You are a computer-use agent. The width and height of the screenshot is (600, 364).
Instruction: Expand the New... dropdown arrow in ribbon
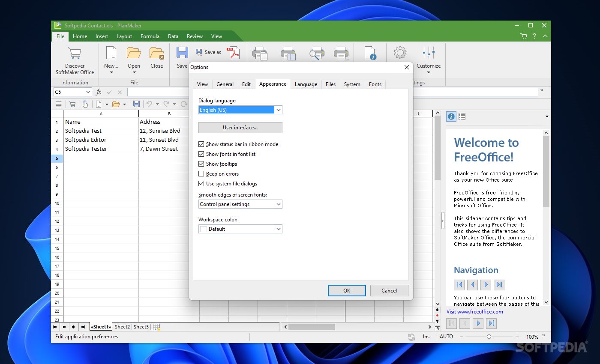coord(111,72)
